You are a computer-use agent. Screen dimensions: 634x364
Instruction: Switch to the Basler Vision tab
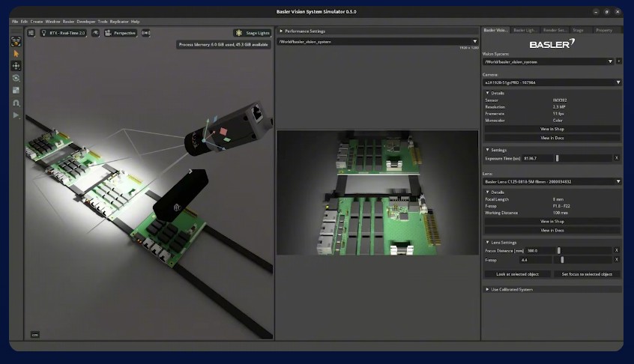tap(495, 30)
